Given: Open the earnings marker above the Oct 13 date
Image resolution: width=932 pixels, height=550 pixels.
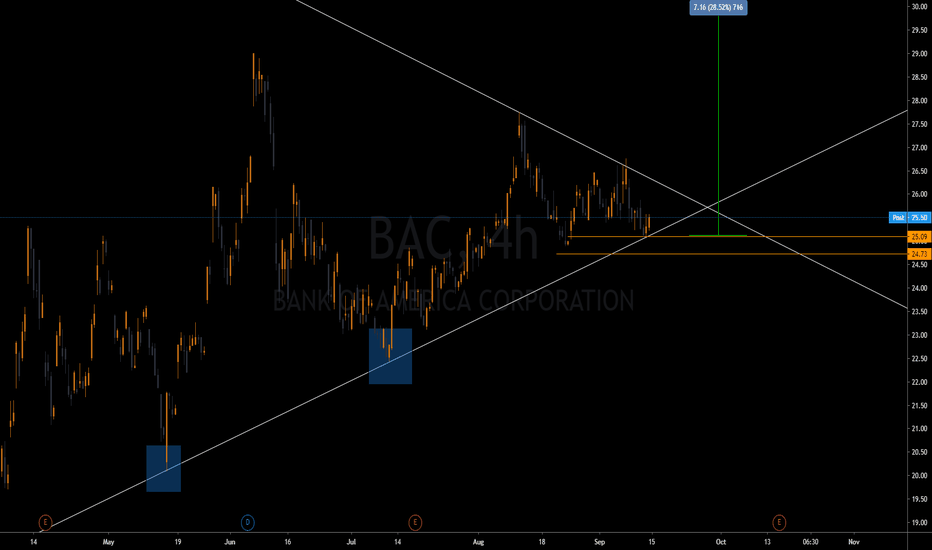Looking at the screenshot, I should [x=779, y=523].
